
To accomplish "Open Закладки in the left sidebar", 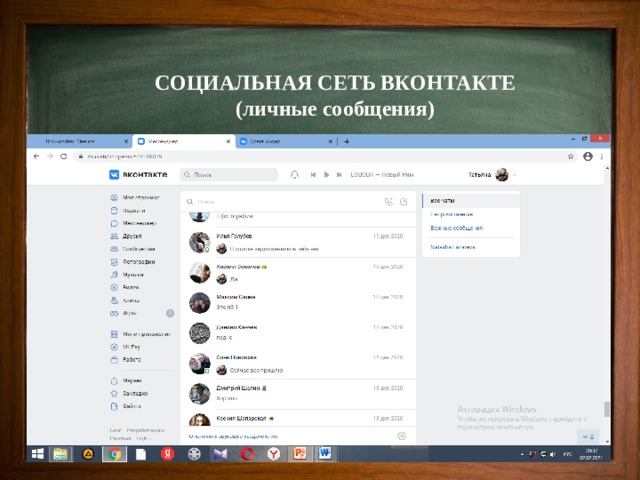I will [129, 393].
